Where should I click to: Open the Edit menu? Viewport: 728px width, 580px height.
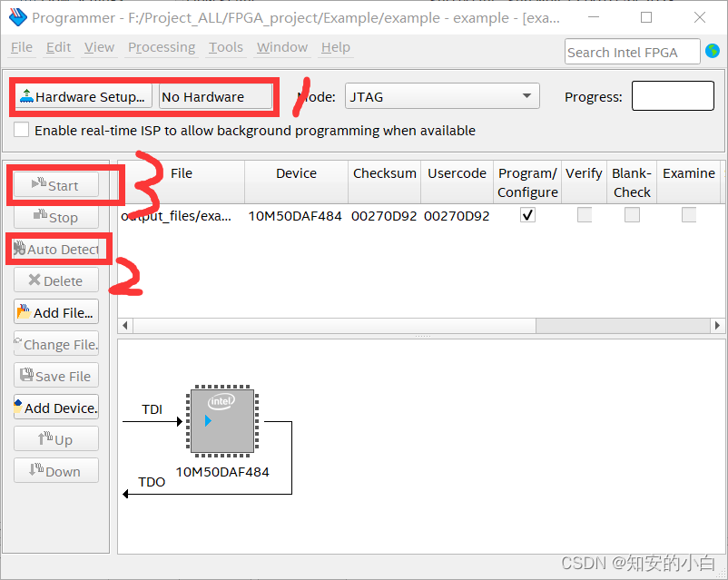[x=58, y=47]
